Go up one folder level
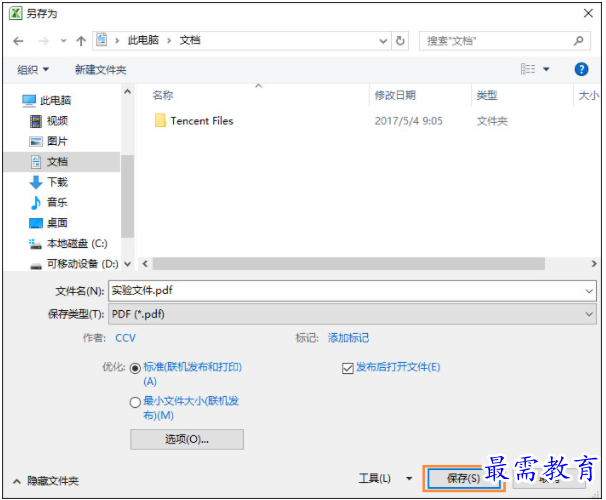Viewport: 606px width, 500px height. click(x=81, y=41)
